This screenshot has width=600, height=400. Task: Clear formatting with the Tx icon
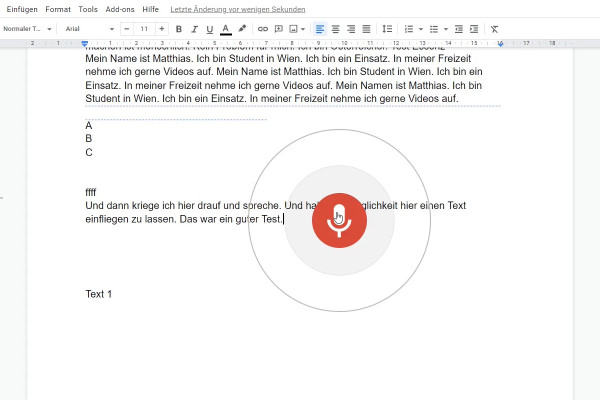(494, 29)
